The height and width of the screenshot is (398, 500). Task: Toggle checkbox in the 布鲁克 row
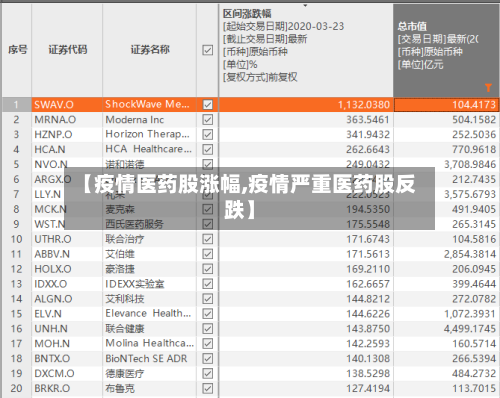208,388
